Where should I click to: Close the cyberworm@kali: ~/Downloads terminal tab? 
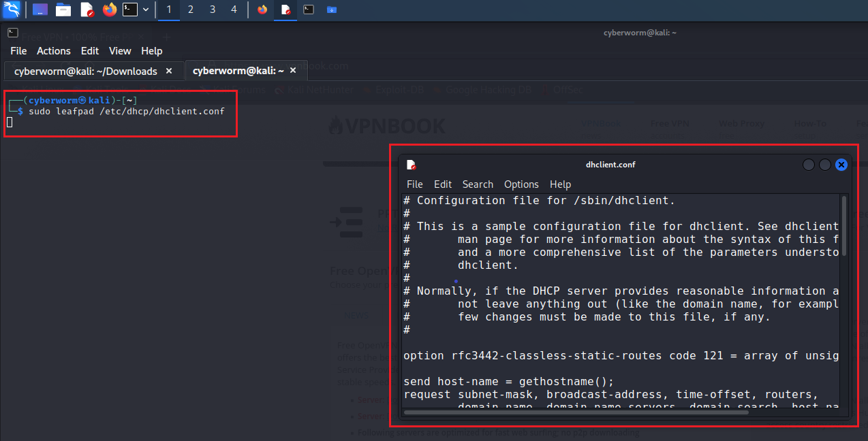[169, 71]
